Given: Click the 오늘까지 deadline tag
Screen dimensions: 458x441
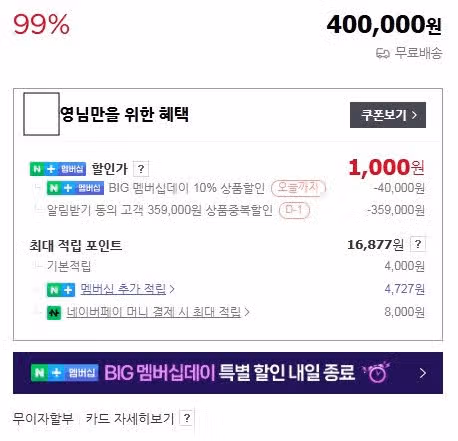Looking at the screenshot, I should (298, 188).
